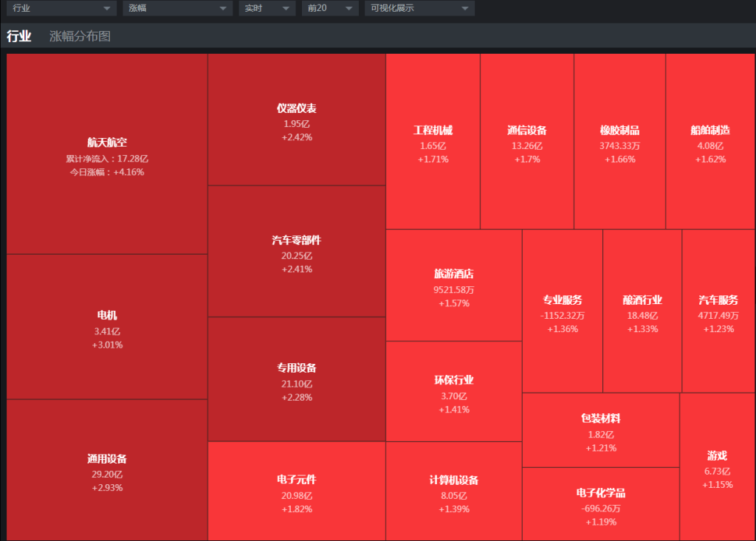Select the 行业 tab heading
The height and width of the screenshot is (541, 756).
[19, 36]
